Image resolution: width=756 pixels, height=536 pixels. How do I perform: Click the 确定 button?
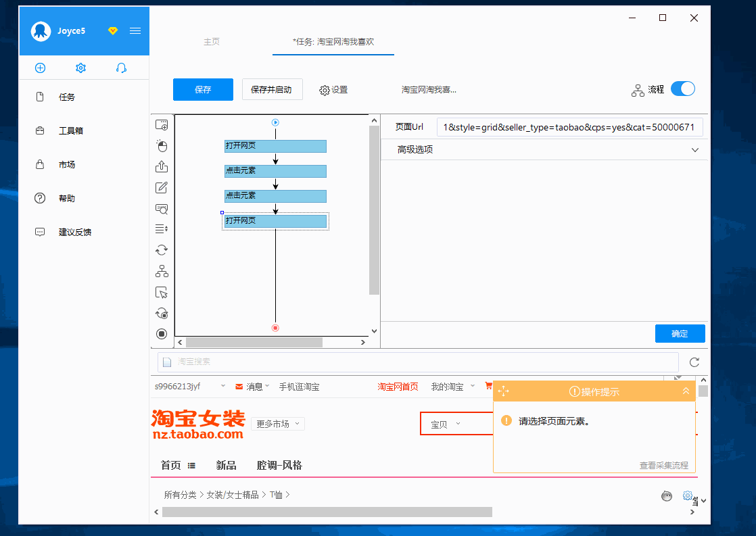pos(680,333)
